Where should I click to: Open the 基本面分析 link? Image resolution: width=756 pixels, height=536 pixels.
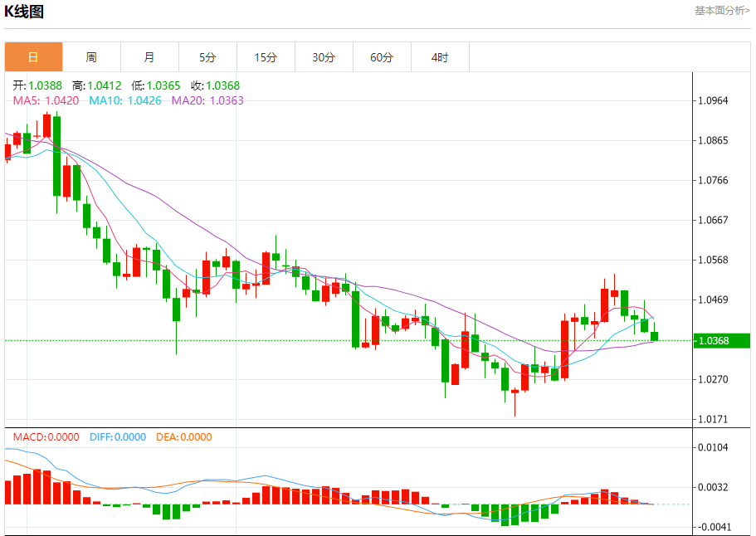[722, 11]
